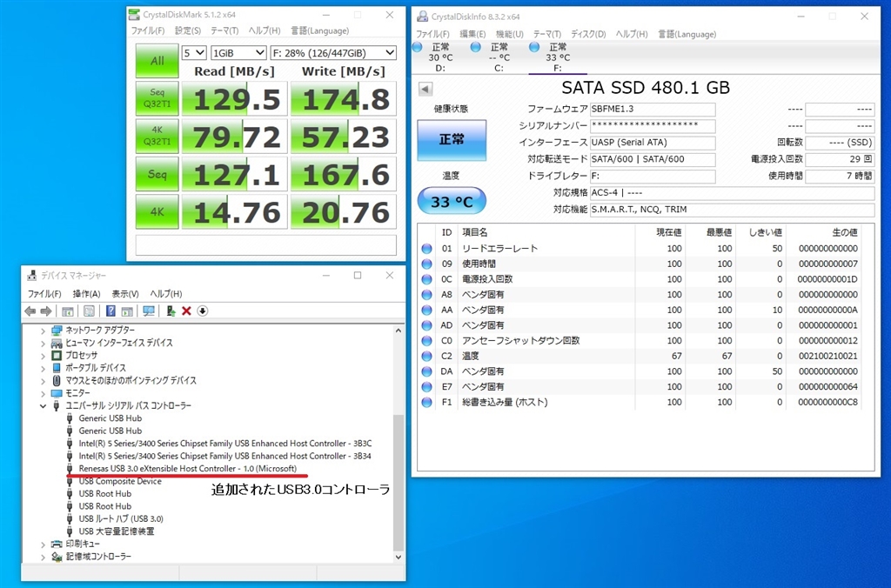Expand the プロセッサ tree node
The width and height of the screenshot is (891, 588).
click(x=43, y=355)
